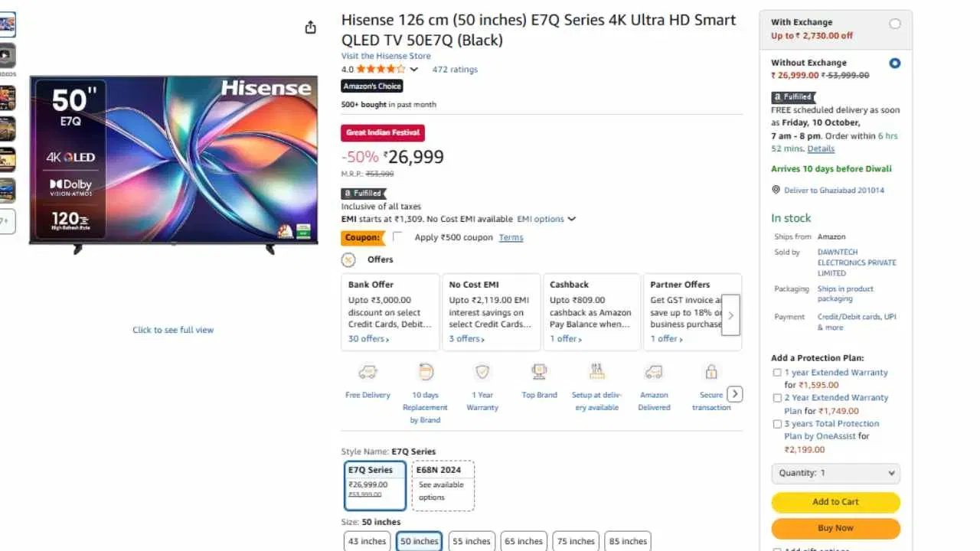
Task: Click the 1 Year Warranty icon
Action: [482, 372]
